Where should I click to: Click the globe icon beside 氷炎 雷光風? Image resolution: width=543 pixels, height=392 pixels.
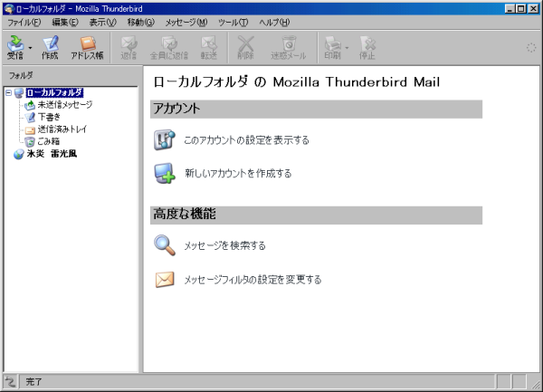tap(19, 154)
